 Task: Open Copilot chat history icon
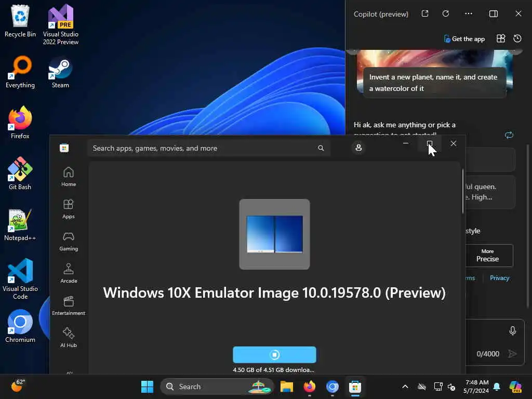517,38
